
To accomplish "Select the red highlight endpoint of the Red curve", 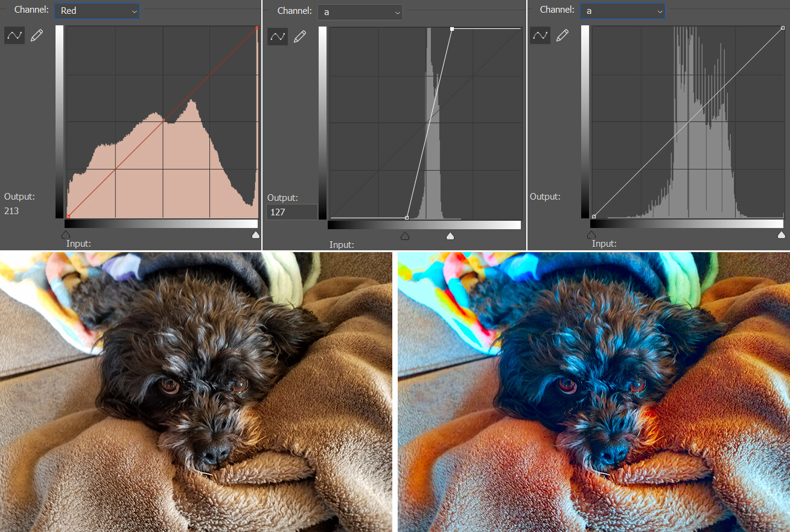I will coord(257,28).
